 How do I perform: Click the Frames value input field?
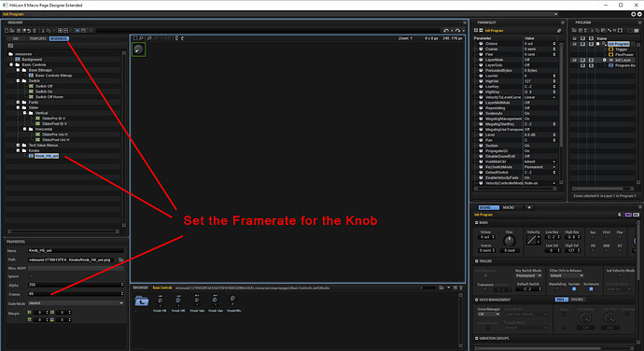click(76, 294)
